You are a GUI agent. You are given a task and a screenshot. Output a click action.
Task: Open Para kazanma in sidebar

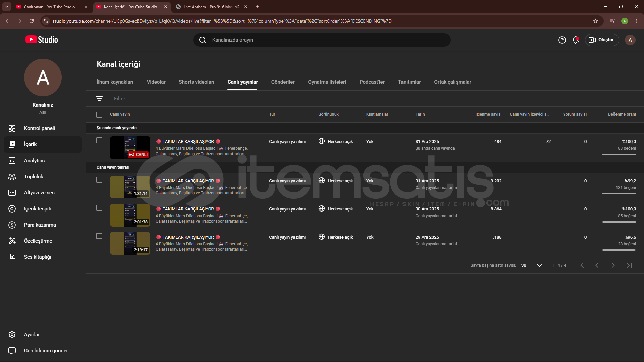click(x=40, y=225)
